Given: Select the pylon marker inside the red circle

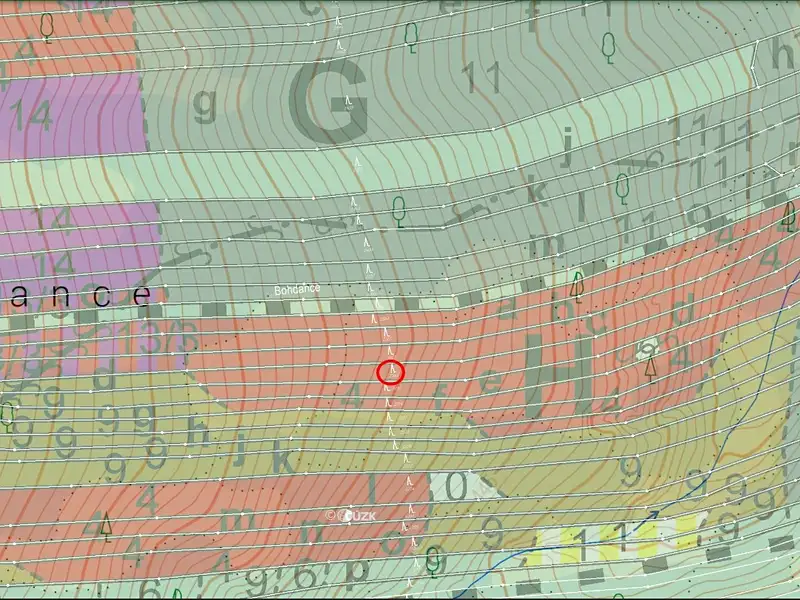Looking at the screenshot, I should 392,368.
